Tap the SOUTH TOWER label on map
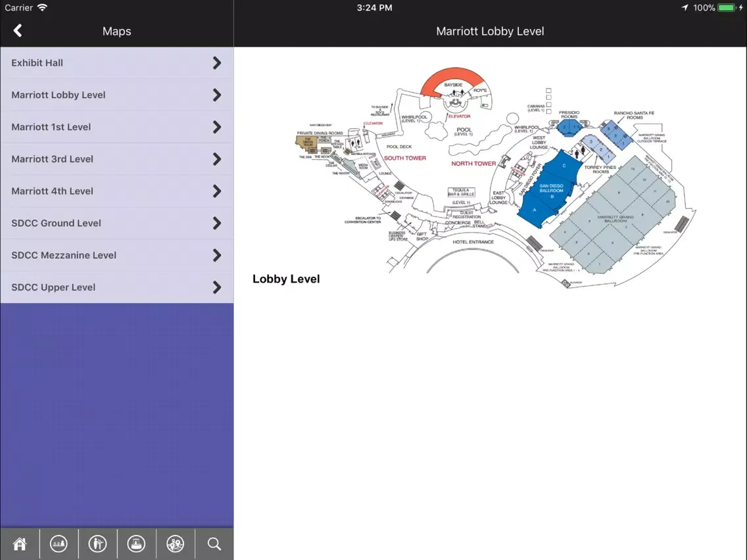 [405, 158]
